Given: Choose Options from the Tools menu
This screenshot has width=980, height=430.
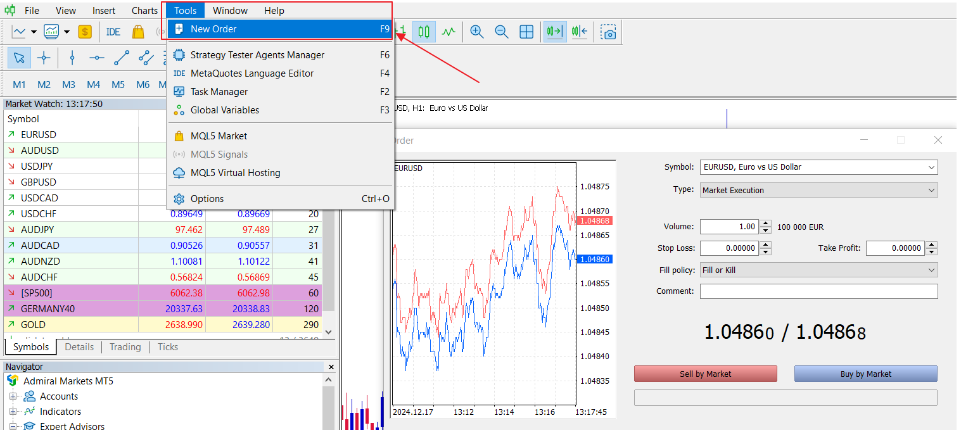Looking at the screenshot, I should click(x=207, y=199).
